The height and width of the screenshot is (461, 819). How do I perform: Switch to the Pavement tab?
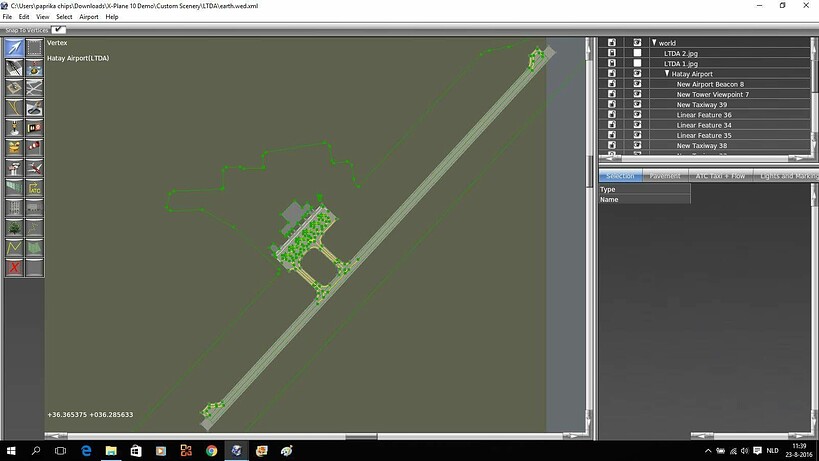point(664,176)
